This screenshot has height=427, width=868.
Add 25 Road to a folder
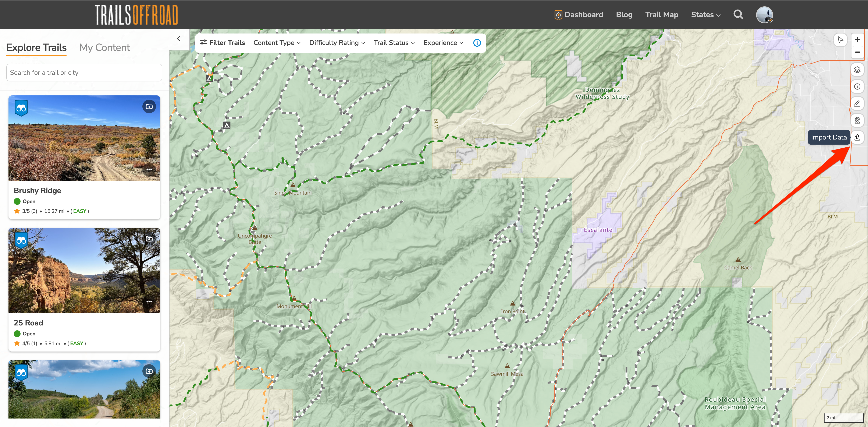point(149,239)
